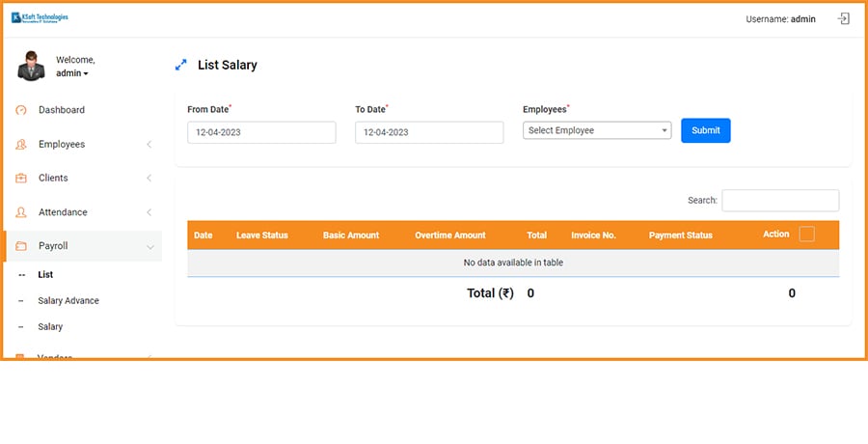Select the Salary submenu item
Viewport: 868px width, 444px height.
[50, 327]
